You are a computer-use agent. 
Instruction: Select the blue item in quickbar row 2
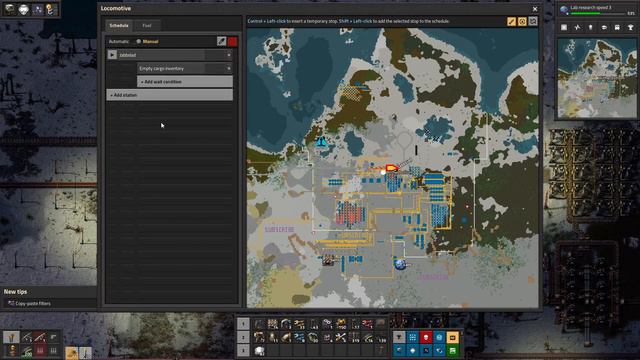(x=300, y=338)
